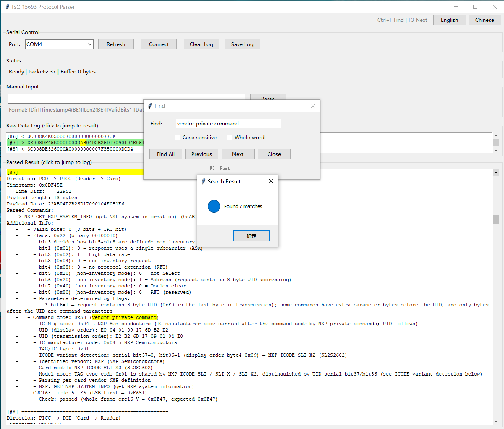Enable the Whole word checkbox

pos(230,137)
